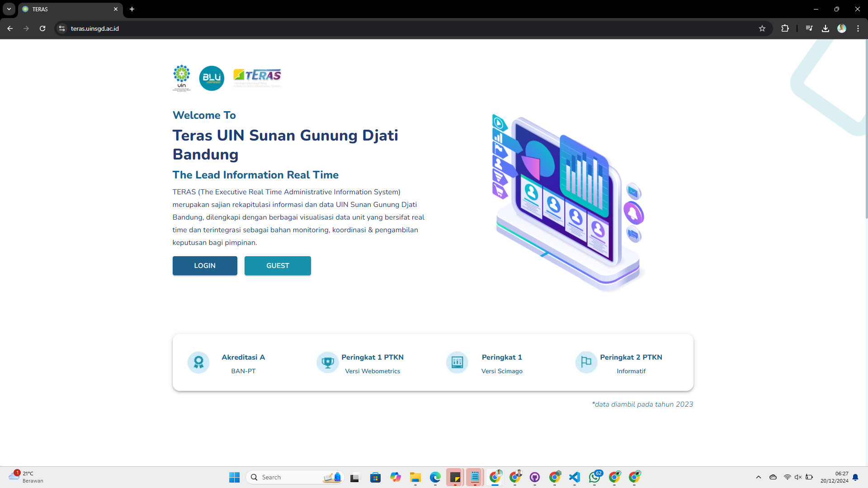Reload the TERAS page
This screenshot has height=488, width=868.
coord(42,28)
